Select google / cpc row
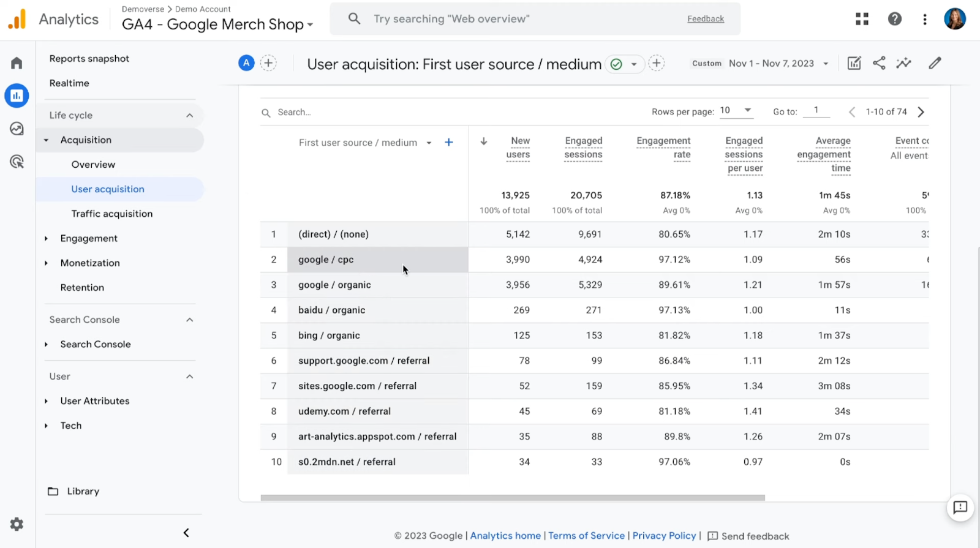Screen dimensions: 980x548 [x=594, y=260]
